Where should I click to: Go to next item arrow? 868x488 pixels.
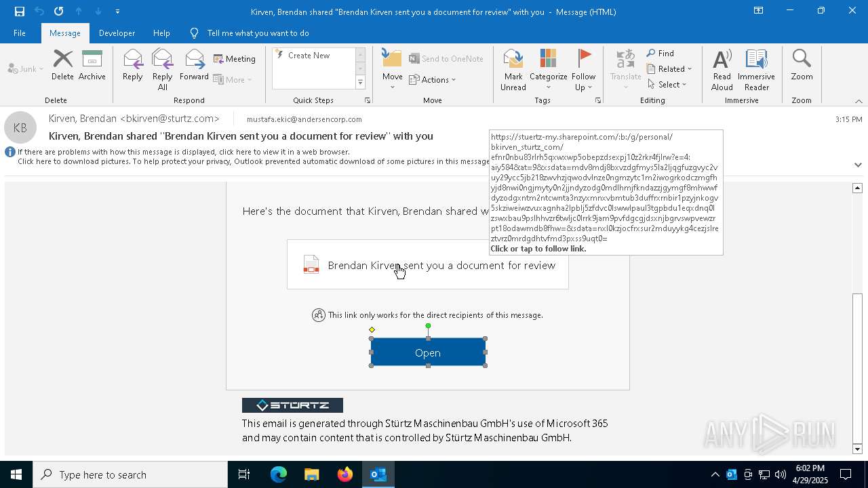click(x=98, y=12)
